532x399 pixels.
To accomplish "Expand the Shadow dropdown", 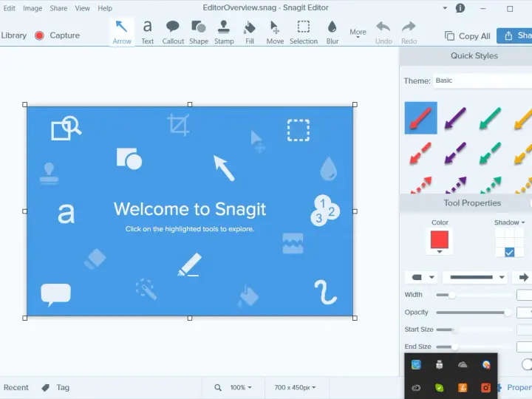I will (x=509, y=222).
